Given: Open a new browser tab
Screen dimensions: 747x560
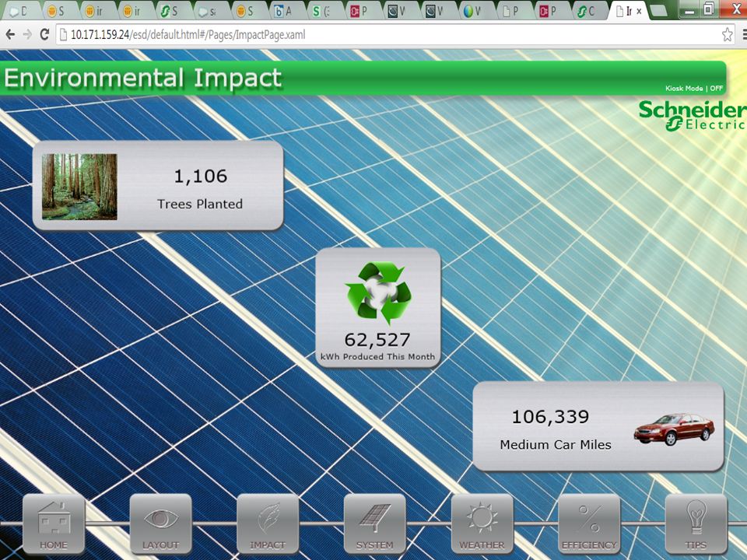Looking at the screenshot, I should pyautogui.click(x=659, y=10).
